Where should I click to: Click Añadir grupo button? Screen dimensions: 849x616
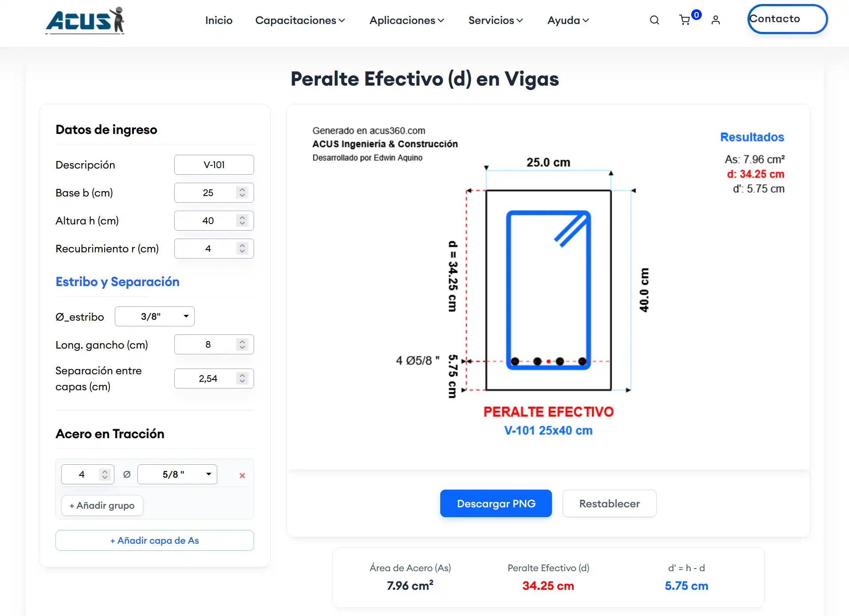pos(102,506)
